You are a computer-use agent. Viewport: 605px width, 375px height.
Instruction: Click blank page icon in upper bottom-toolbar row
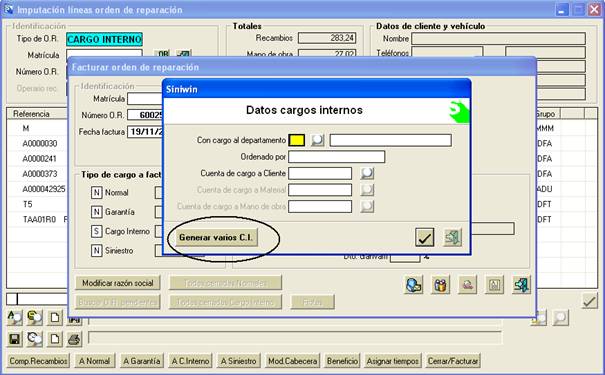tap(55, 318)
